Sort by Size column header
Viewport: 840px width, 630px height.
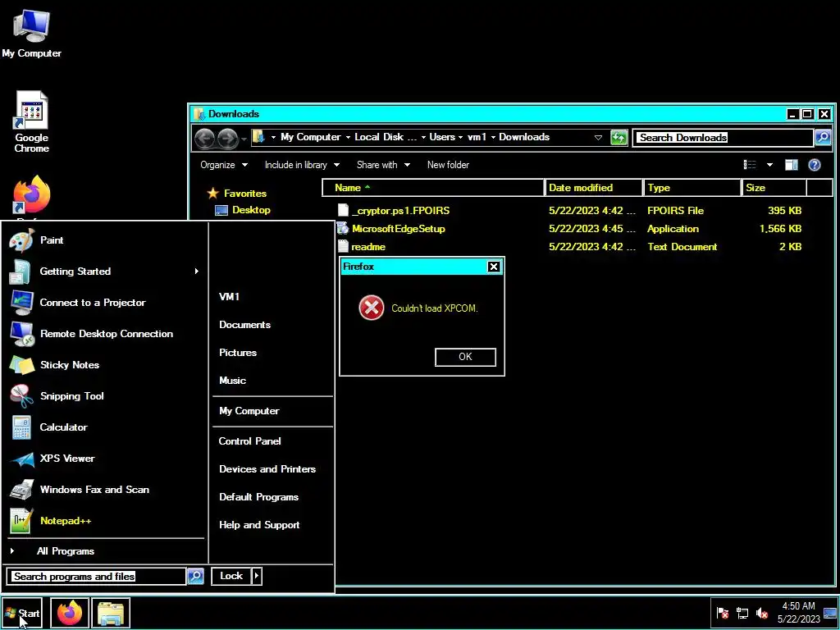point(774,188)
